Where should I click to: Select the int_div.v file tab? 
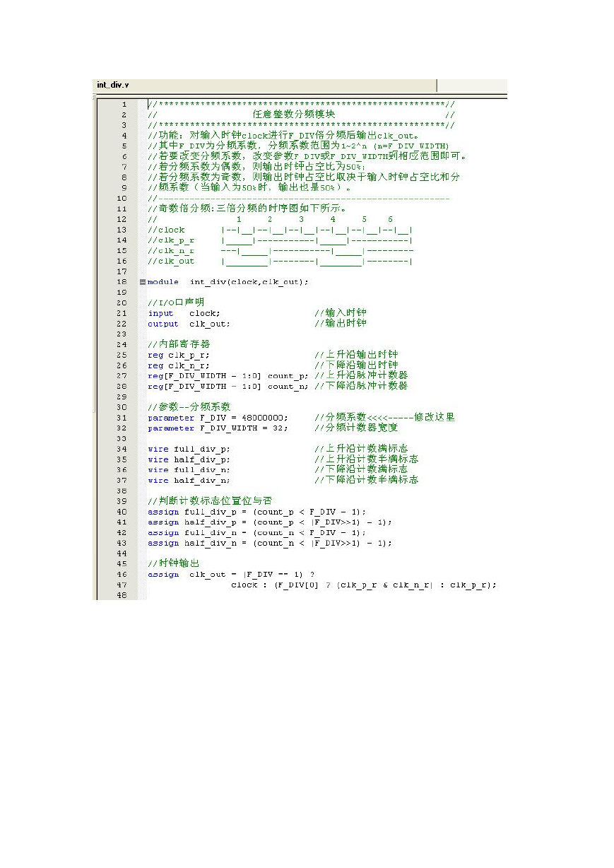pos(113,85)
